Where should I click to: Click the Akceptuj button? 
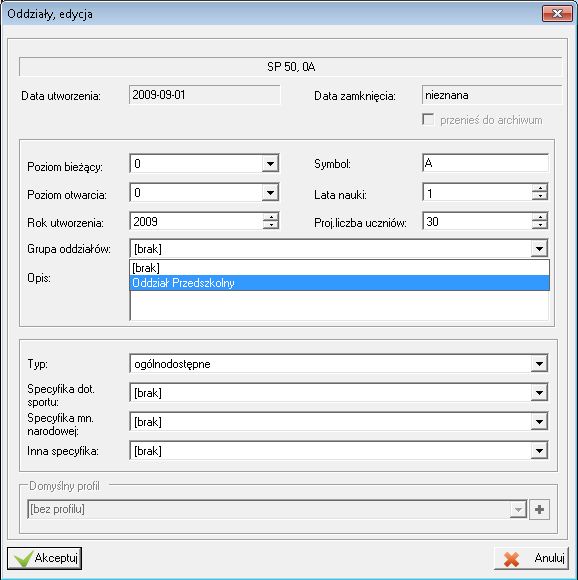tap(44, 558)
